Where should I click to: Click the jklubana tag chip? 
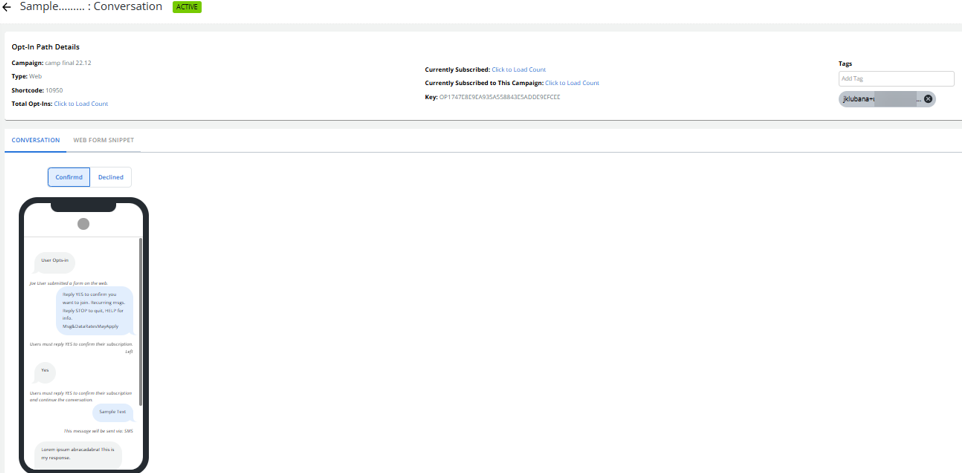point(880,99)
